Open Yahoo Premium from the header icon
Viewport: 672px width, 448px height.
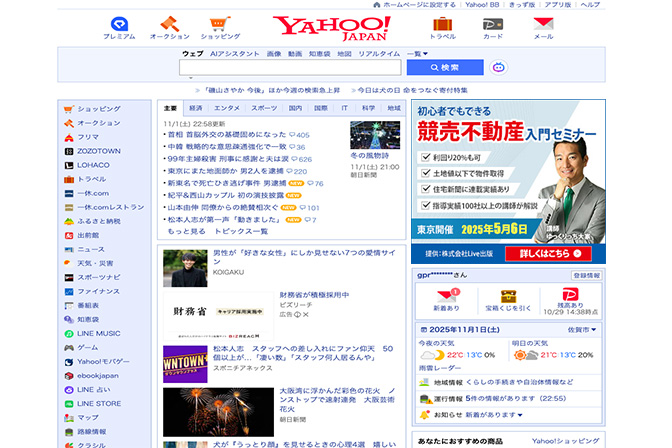pyautogui.click(x=119, y=24)
